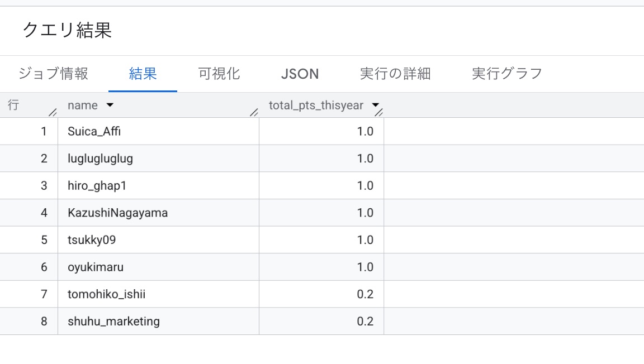The image size is (644, 364).
Task: Show the 実行グラフ tab
Action: coord(506,74)
